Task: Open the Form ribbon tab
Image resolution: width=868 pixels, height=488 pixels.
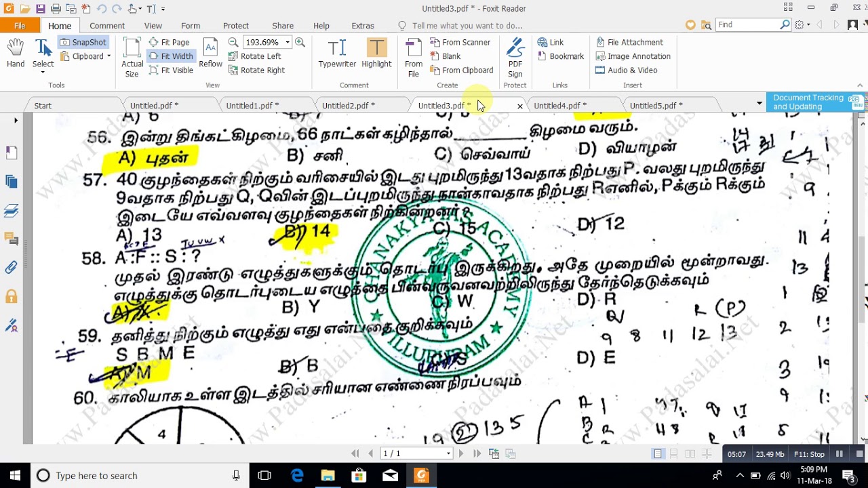Action: tap(191, 26)
